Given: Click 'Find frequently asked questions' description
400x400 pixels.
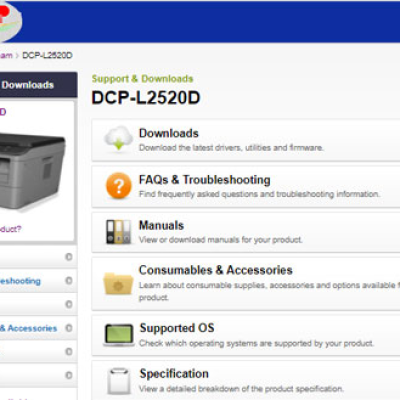Looking at the screenshot, I should (259, 194).
